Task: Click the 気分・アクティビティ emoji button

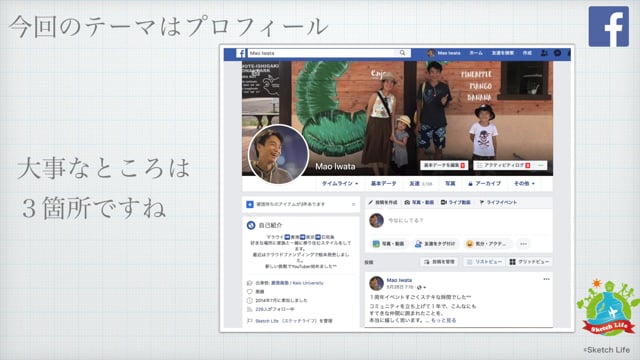Action: coord(488,244)
